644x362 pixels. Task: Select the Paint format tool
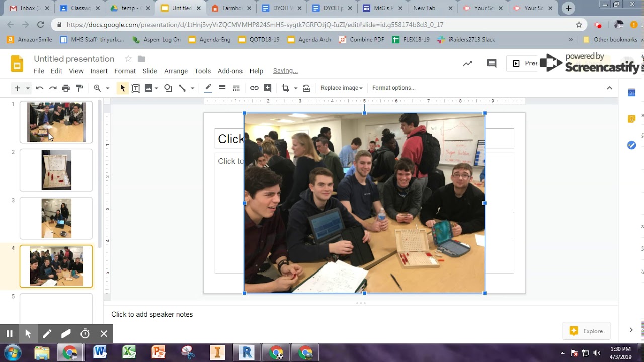(79, 88)
